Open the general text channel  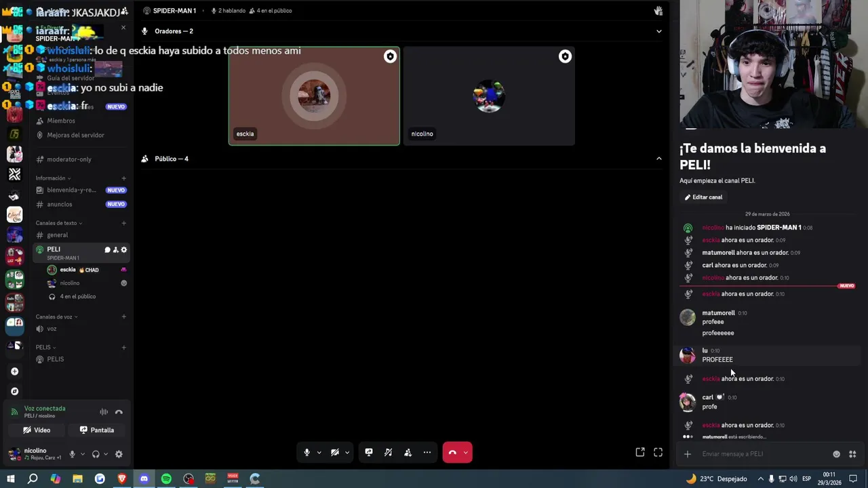80,235
